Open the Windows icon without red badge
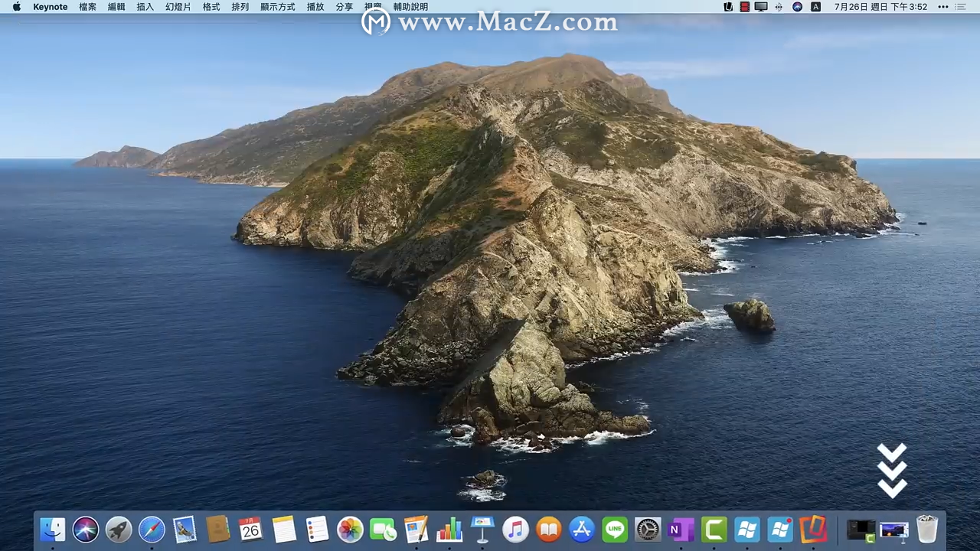 pos(746,529)
